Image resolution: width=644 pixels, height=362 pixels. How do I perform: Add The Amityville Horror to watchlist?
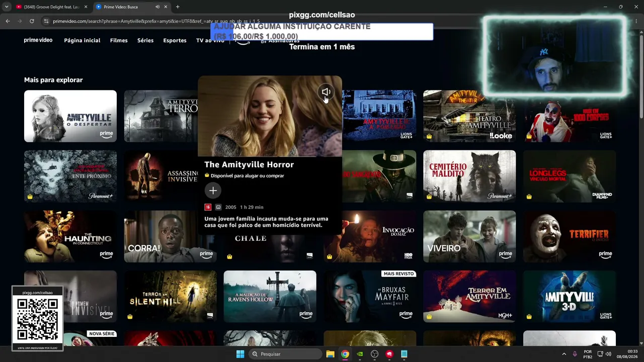click(213, 191)
